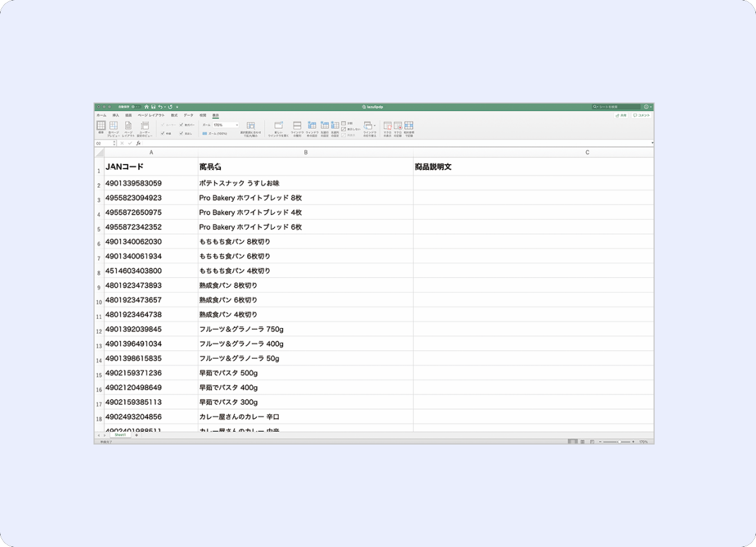Click the Comments (コメント) button
The width and height of the screenshot is (756, 547).
pos(641,115)
